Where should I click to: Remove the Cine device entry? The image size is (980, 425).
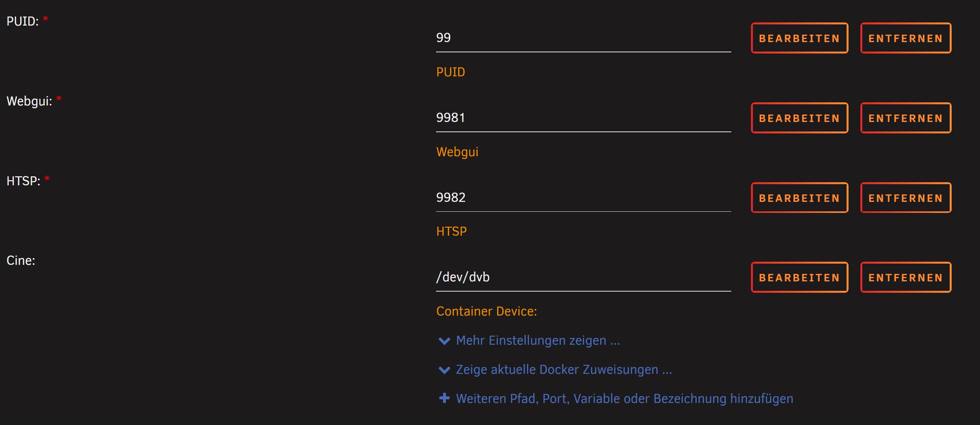coord(906,277)
